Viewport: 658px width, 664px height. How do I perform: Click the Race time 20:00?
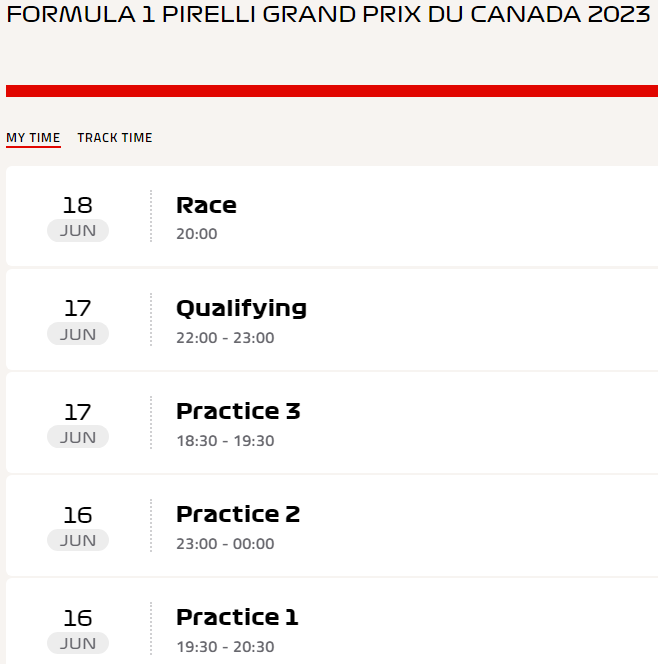tap(196, 234)
